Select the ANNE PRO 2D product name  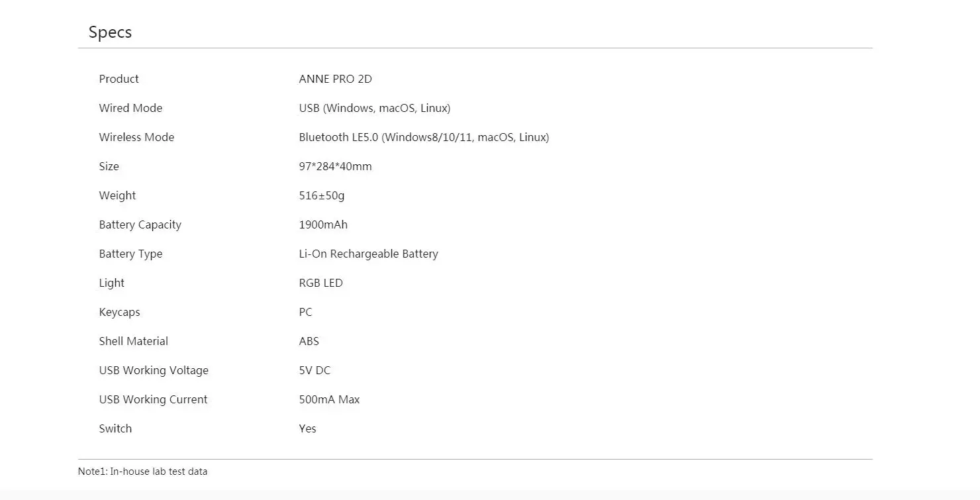click(x=335, y=79)
